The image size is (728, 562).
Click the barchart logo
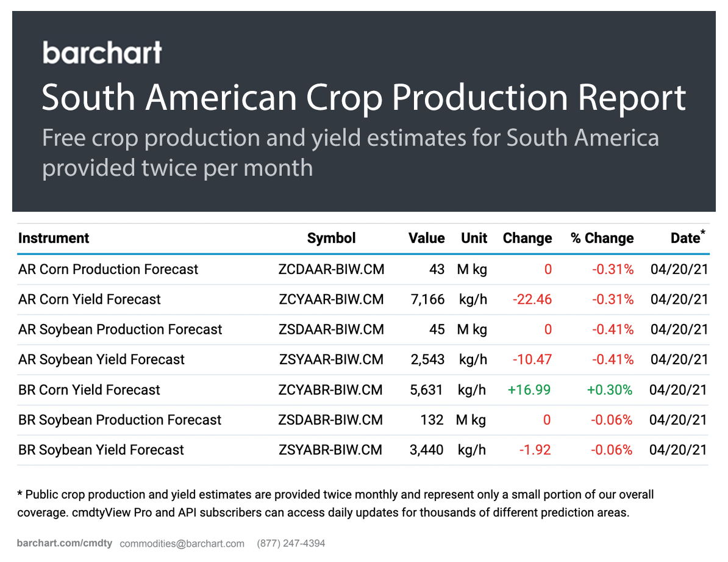point(102,52)
